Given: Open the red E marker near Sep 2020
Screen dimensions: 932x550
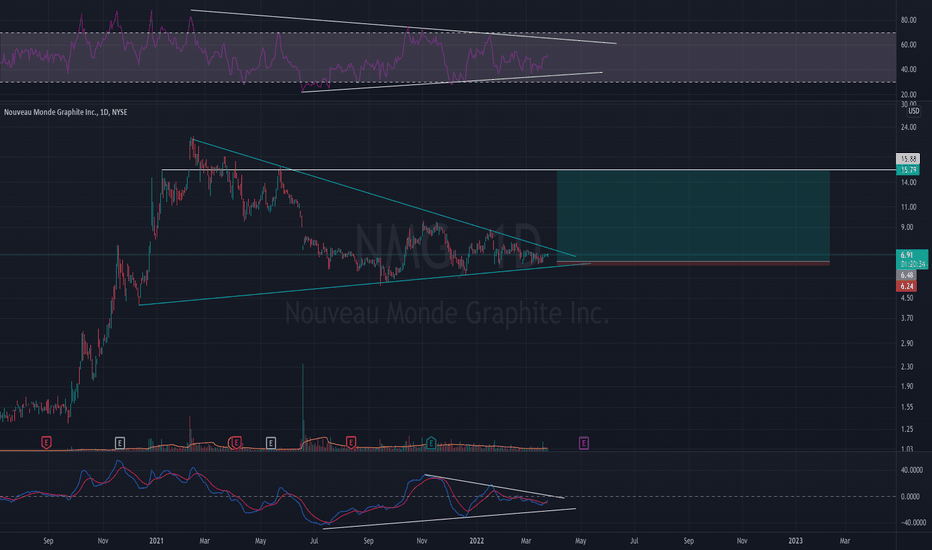Looking at the screenshot, I should 46,442.
